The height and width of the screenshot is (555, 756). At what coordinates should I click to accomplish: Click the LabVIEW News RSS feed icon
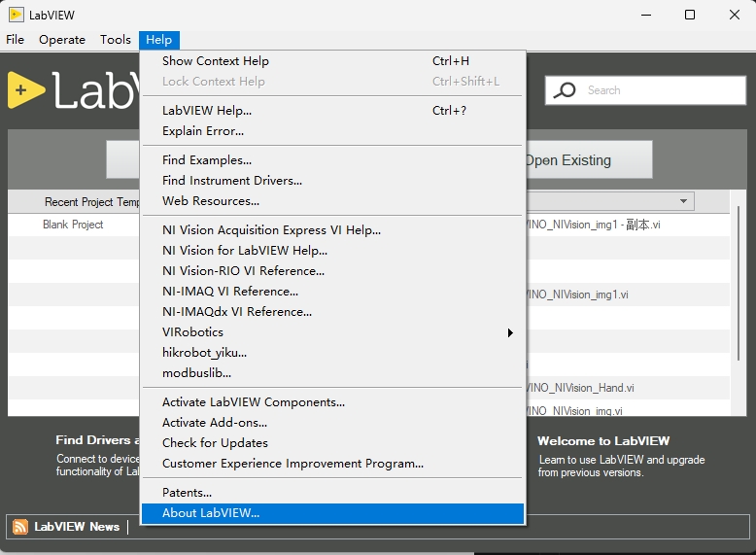[20, 527]
